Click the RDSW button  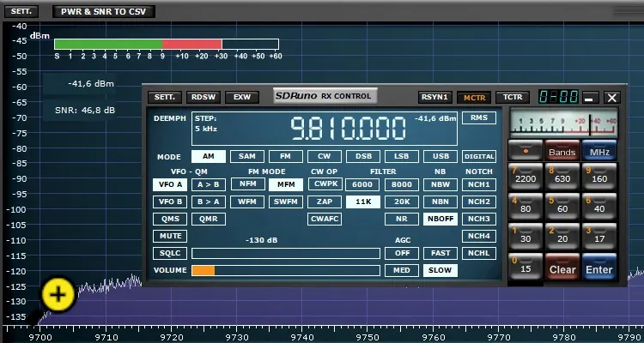point(204,97)
